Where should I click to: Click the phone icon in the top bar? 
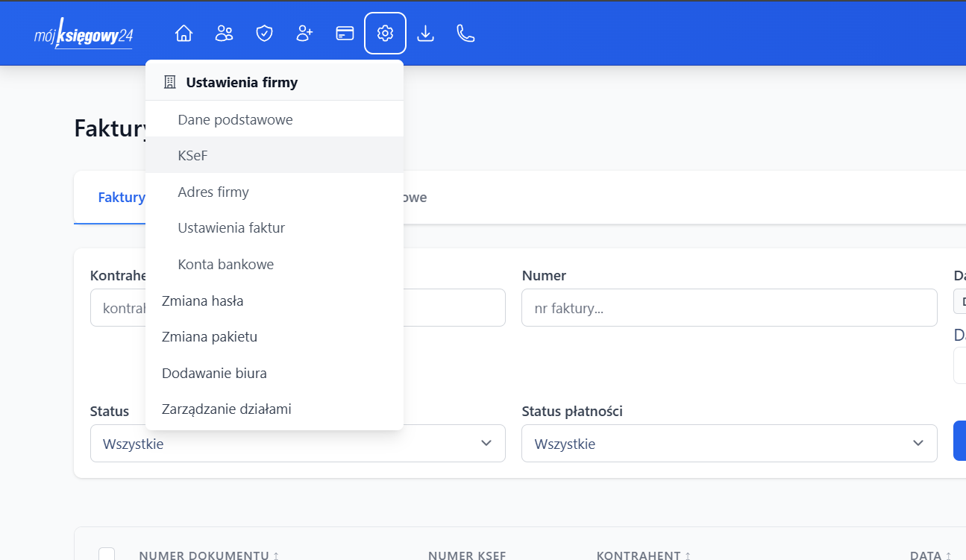coord(465,33)
